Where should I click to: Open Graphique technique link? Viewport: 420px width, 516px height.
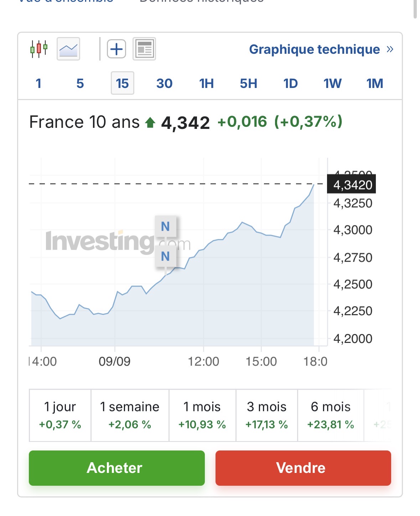(315, 49)
